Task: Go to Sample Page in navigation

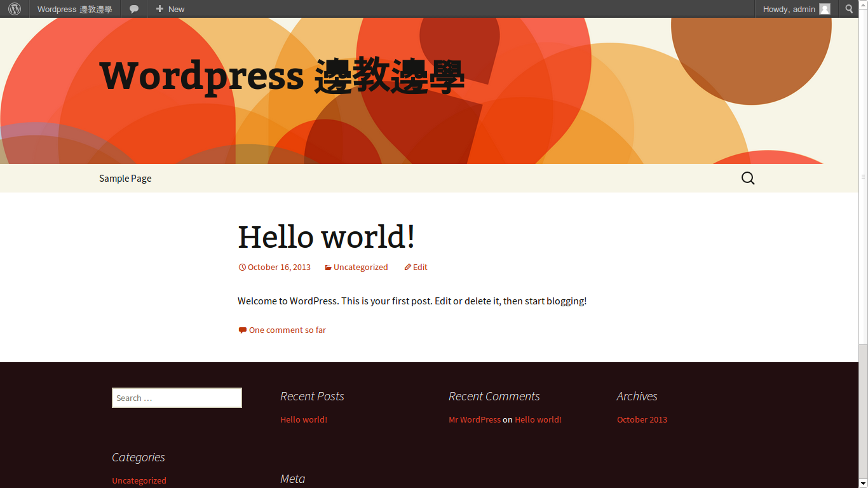Action: pos(125,179)
